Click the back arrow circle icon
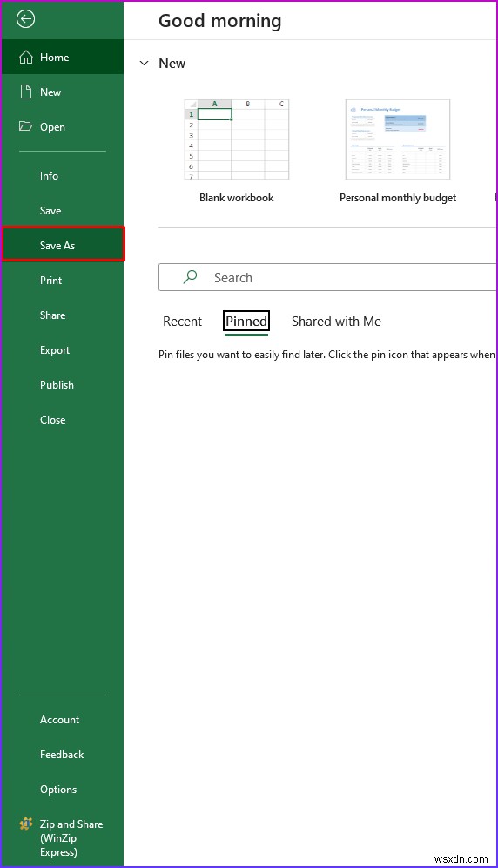498x868 pixels. point(25,19)
